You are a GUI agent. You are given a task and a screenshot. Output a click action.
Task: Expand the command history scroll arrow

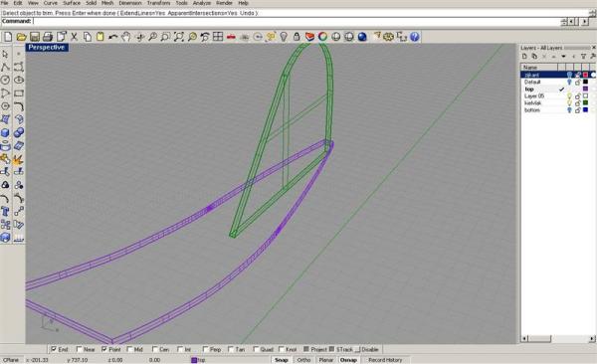pyautogui.click(x=592, y=13)
